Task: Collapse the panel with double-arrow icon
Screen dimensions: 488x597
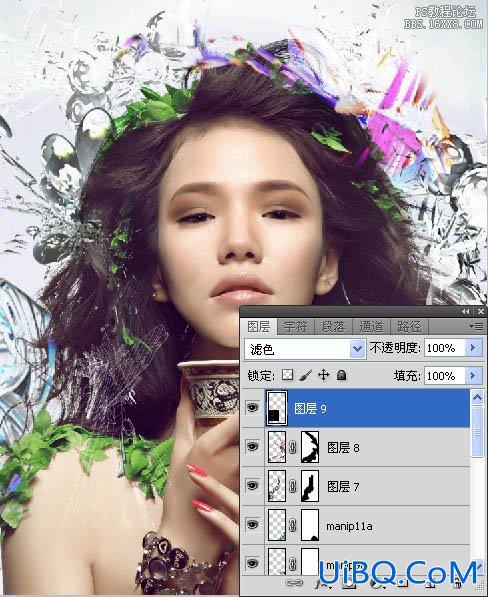Action: pos(466,312)
